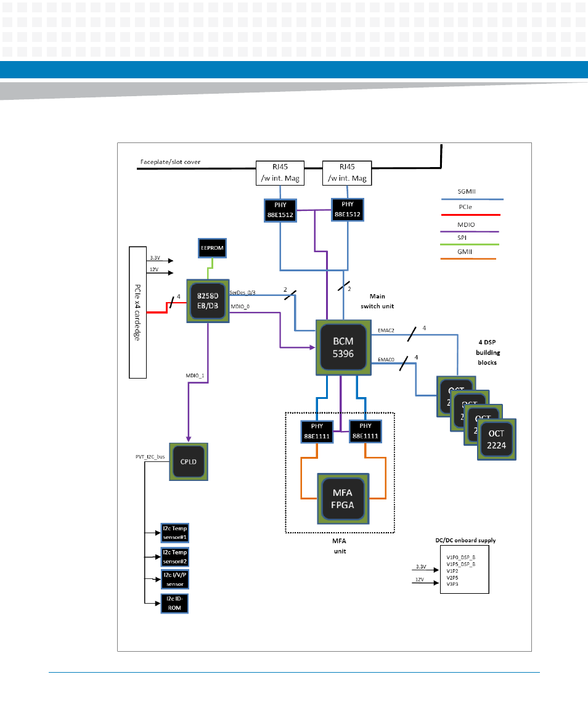Select the left PHY 88E1111 block
This screenshot has height=706, width=588.
pos(317,432)
